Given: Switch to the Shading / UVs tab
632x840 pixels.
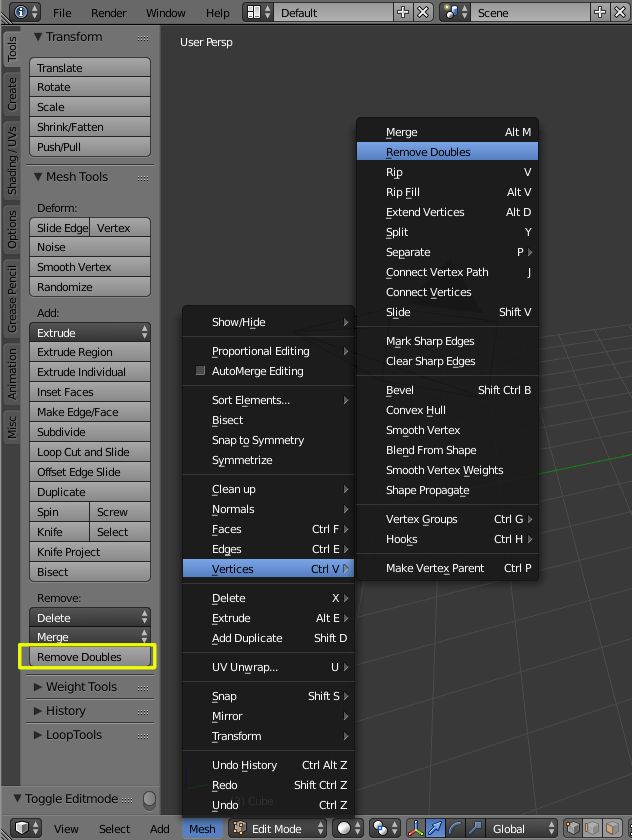Looking at the screenshot, I should pos(11,161).
